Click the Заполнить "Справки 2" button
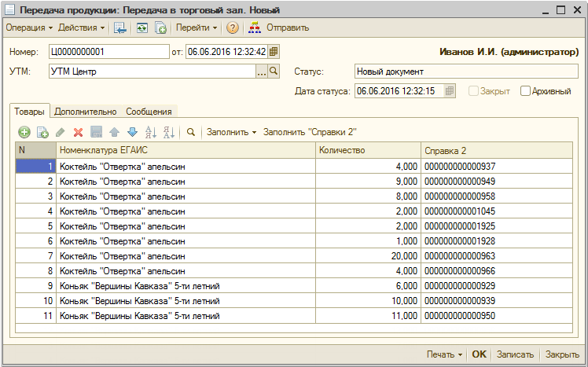The height and width of the screenshot is (367, 588). [x=310, y=133]
